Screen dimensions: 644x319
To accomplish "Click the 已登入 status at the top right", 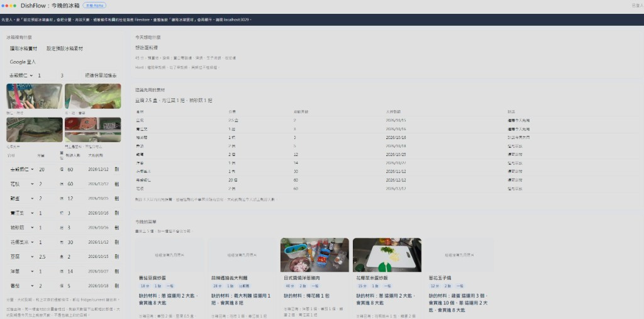I will point(638,5).
